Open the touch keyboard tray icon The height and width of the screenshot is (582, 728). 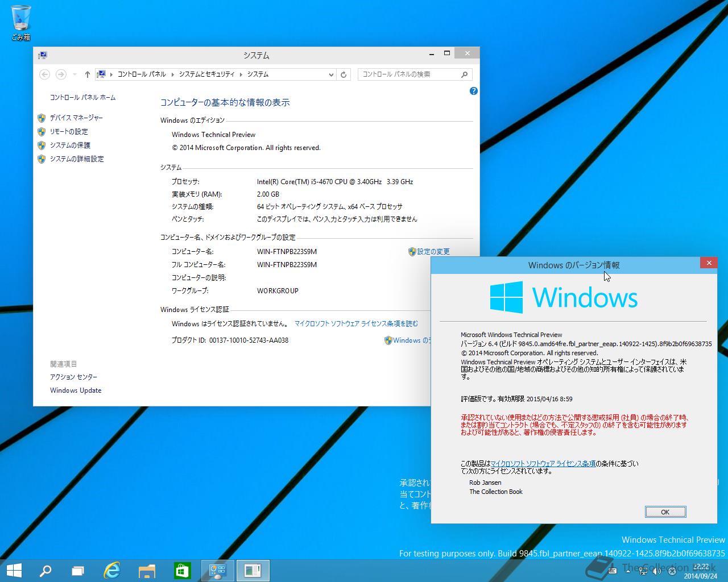click(612, 571)
